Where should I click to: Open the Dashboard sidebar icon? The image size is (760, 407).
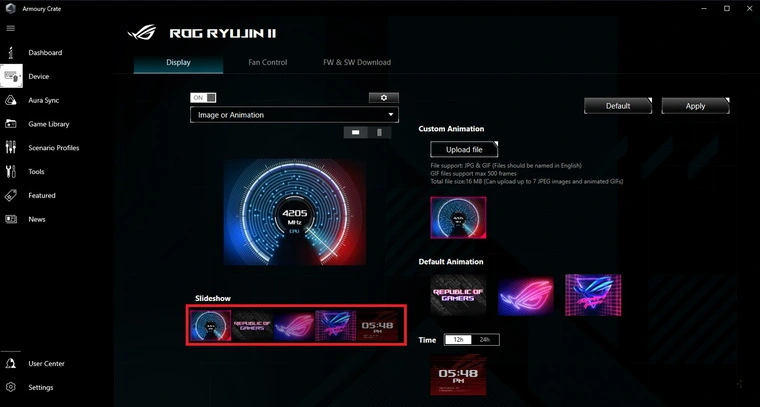(11, 52)
